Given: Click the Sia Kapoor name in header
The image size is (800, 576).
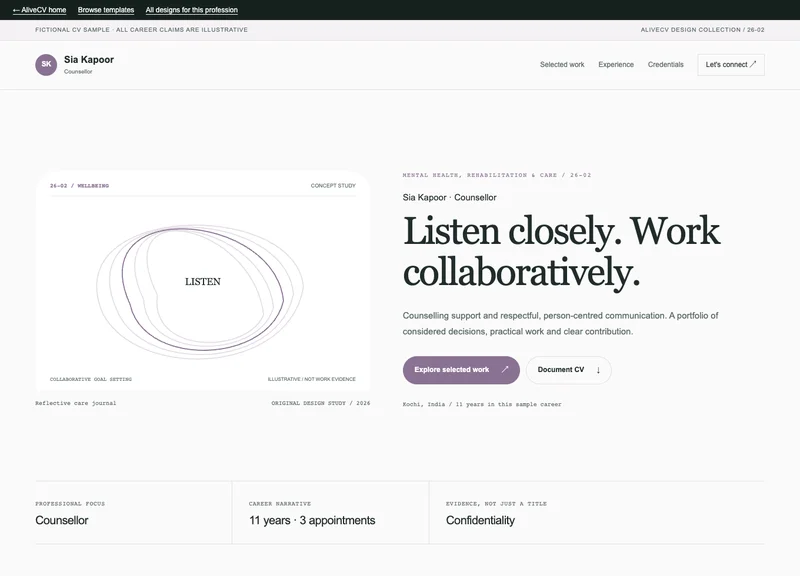Looking at the screenshot, I should coord(89,60).
